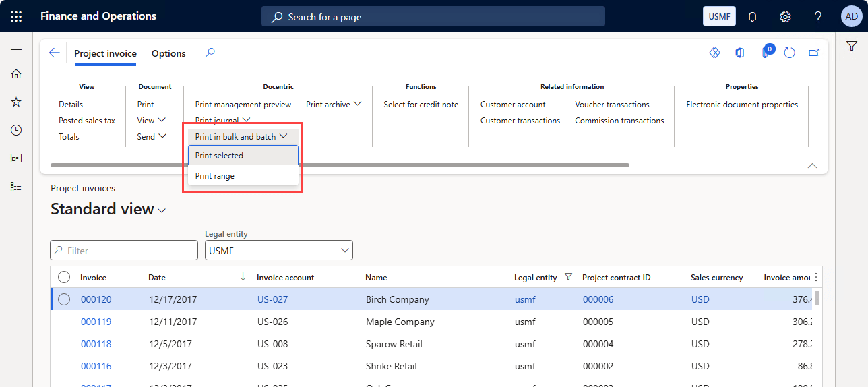
Task: Open the Favorites star in the sidebar
Action: pyautogui.click(x=16, y=102)
